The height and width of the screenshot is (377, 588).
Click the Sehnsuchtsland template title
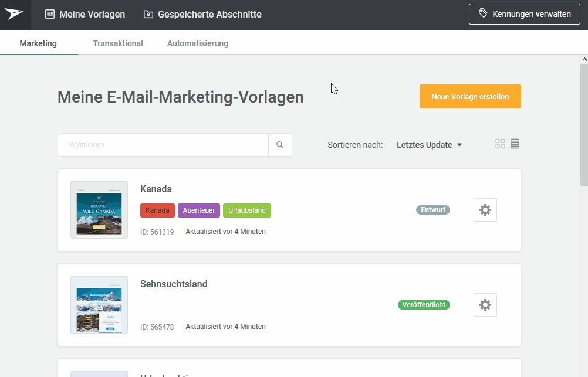[174, 284]
